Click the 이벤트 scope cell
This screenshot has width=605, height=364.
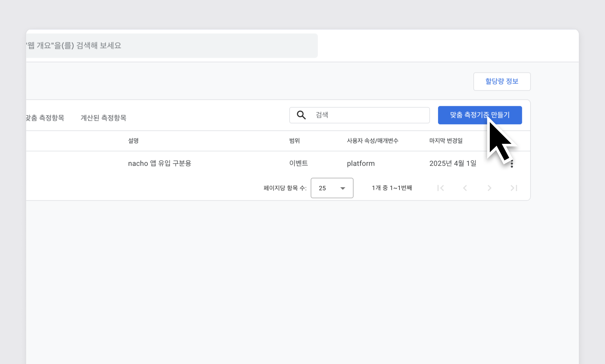[x=298, y=163]
